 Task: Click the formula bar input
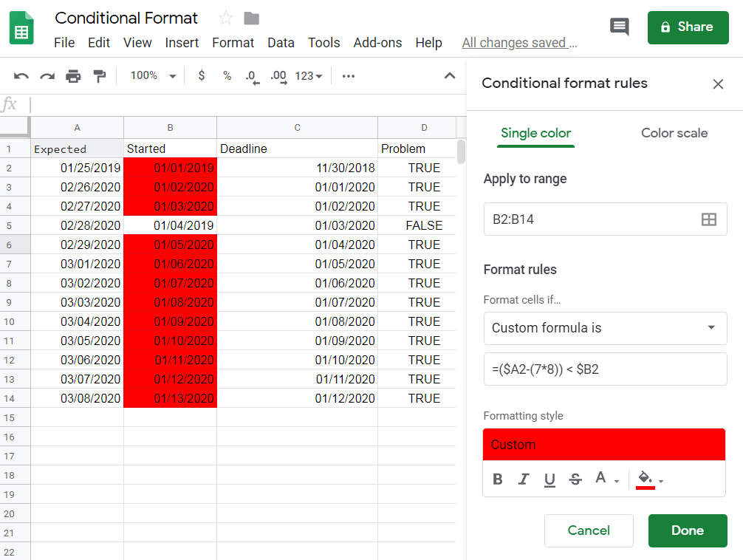click(249, 104)
